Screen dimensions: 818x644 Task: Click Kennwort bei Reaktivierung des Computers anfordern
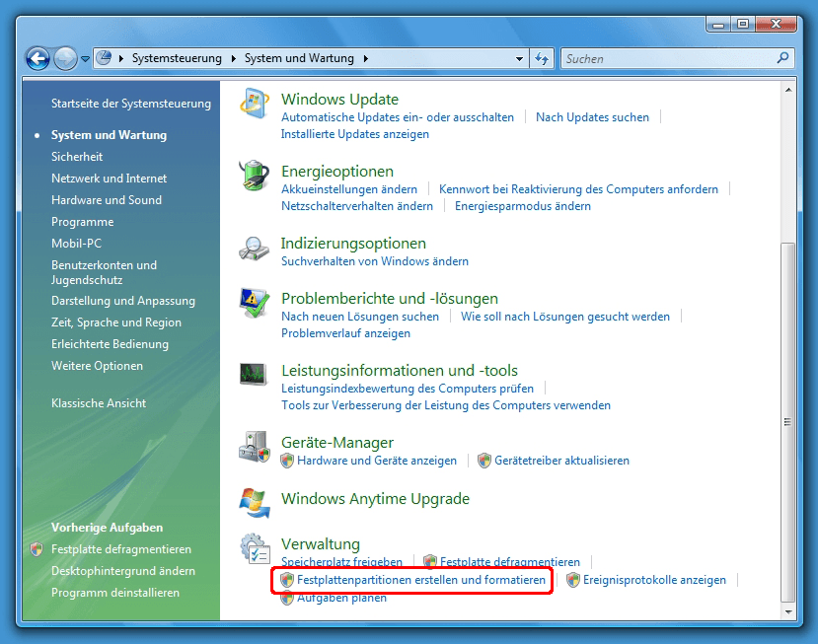point(578,189)
